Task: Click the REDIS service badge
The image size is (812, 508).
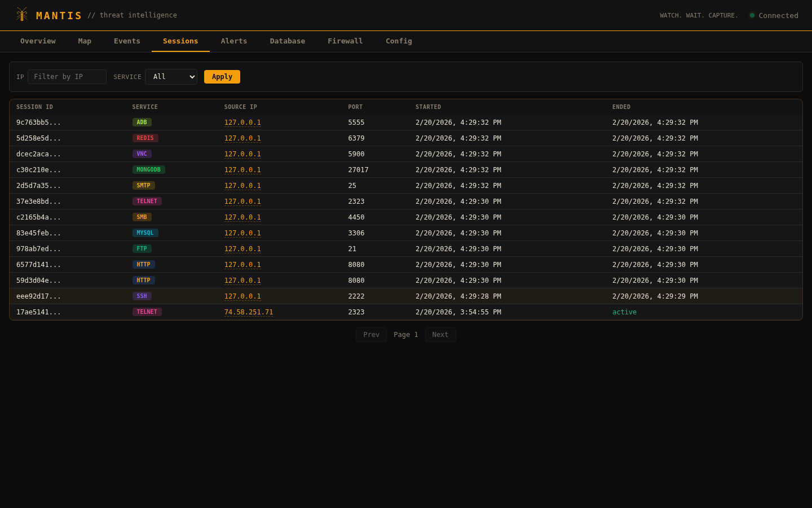Action: pyautogui.click(x=145, y=138)
